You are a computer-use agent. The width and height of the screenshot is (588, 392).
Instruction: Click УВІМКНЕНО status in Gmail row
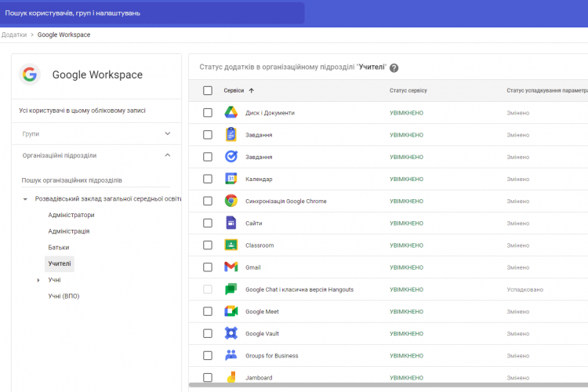point(406,267)
